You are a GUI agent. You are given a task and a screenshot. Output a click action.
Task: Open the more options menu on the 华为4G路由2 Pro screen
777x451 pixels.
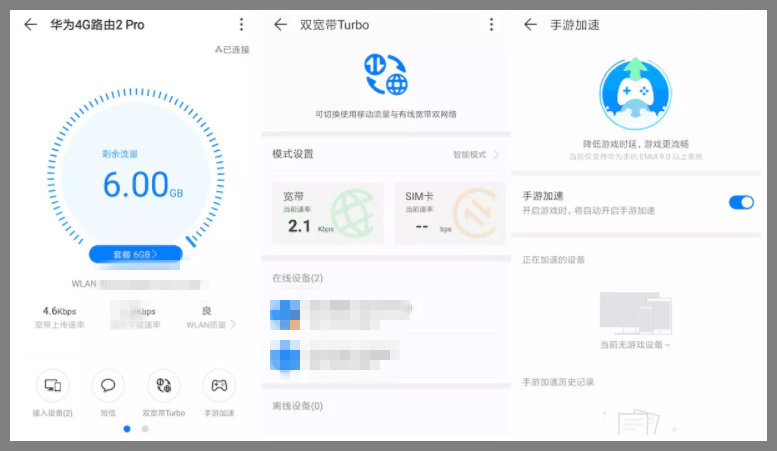click(x=241, y=24)
